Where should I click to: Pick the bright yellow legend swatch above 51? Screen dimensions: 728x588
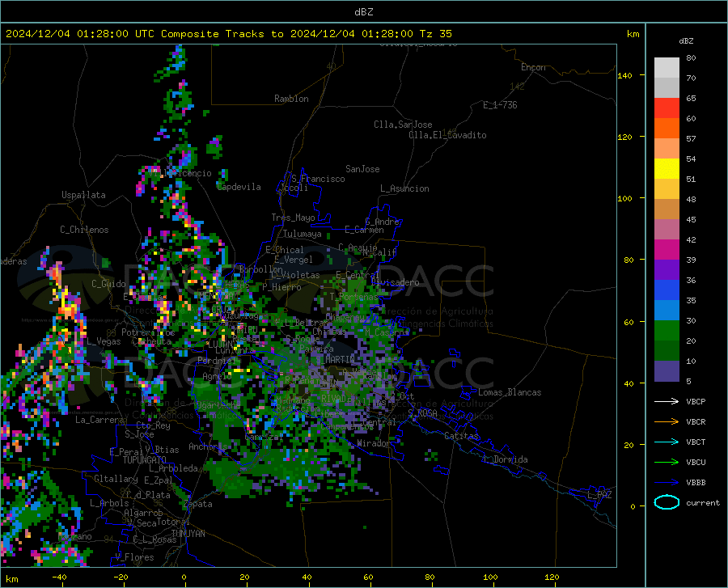coord(667,169)
